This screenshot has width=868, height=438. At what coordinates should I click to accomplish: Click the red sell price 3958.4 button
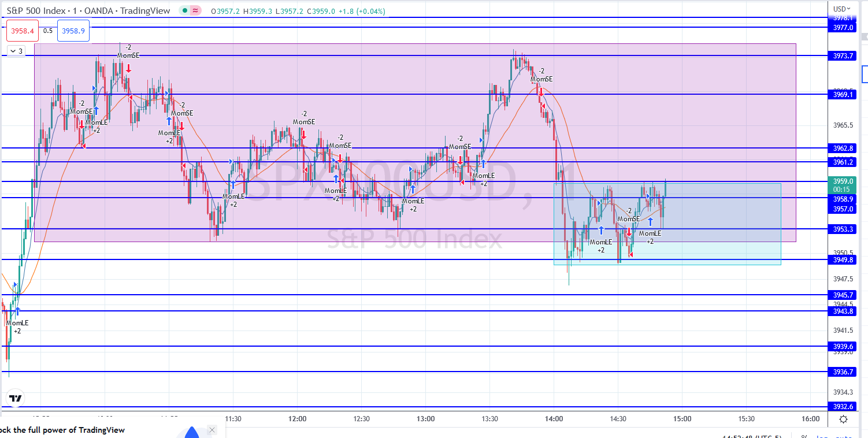23,31
